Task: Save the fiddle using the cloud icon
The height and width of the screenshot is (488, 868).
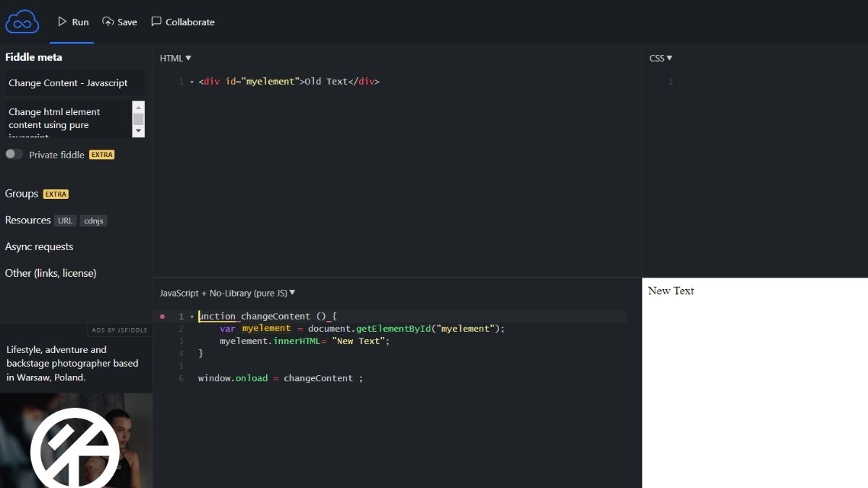Action: coord(109,22)
